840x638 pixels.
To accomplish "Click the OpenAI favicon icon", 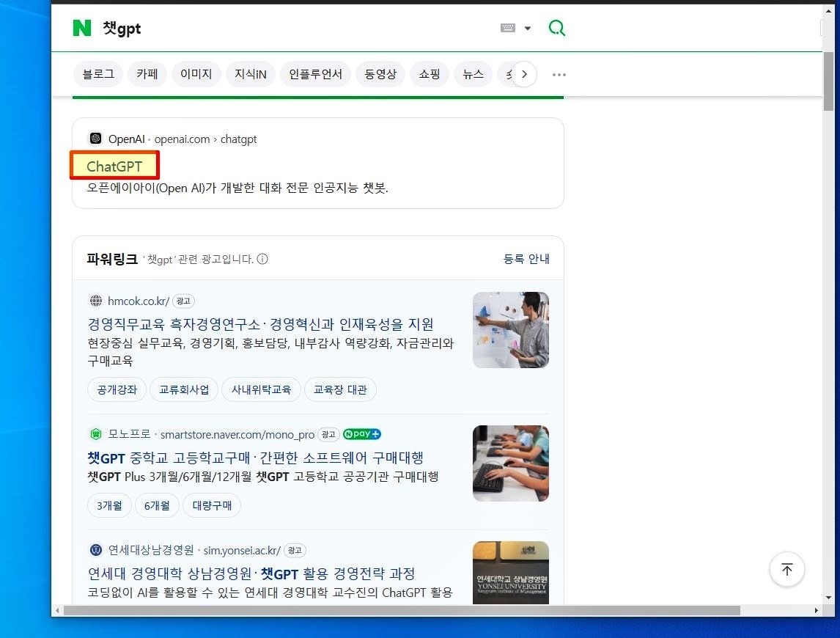I will pyautogui.click(x=95, y=139).
